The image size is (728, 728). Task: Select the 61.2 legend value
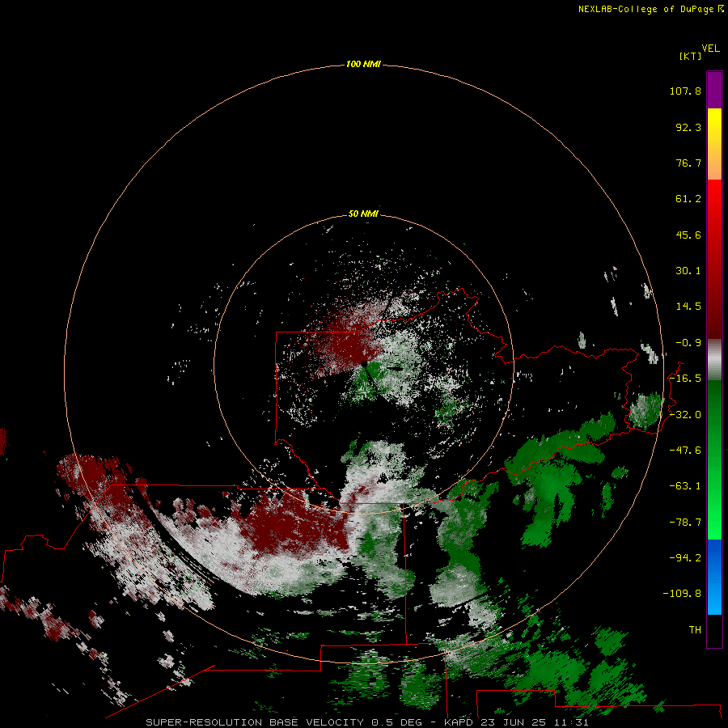coord(688,199)
